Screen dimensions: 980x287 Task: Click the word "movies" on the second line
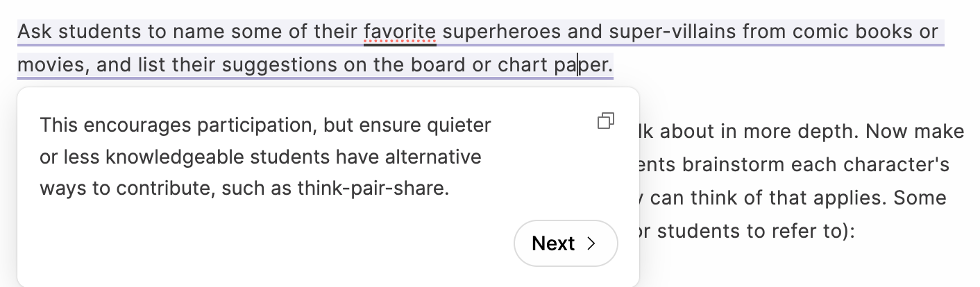coord(51,65)
